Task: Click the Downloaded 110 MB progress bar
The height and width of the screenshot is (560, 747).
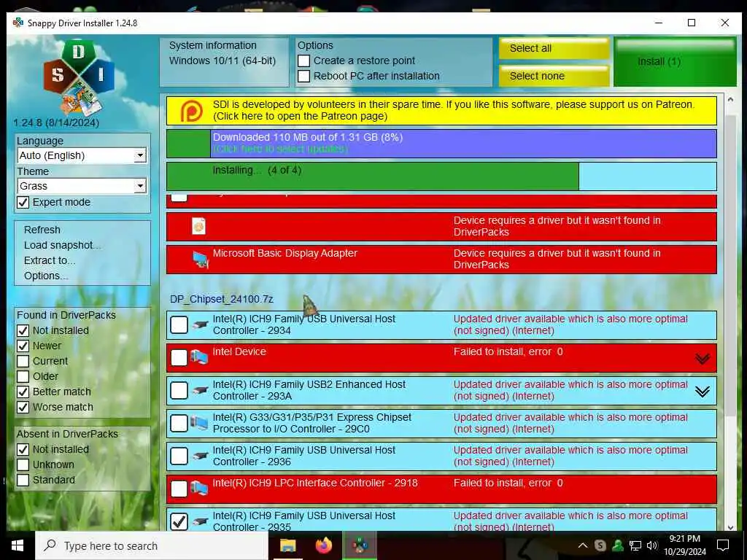Action: pos(441,144)
